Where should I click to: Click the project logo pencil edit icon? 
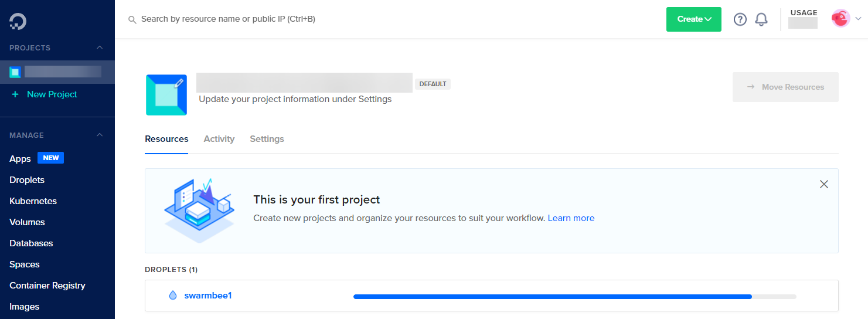[x=179, y=83]
